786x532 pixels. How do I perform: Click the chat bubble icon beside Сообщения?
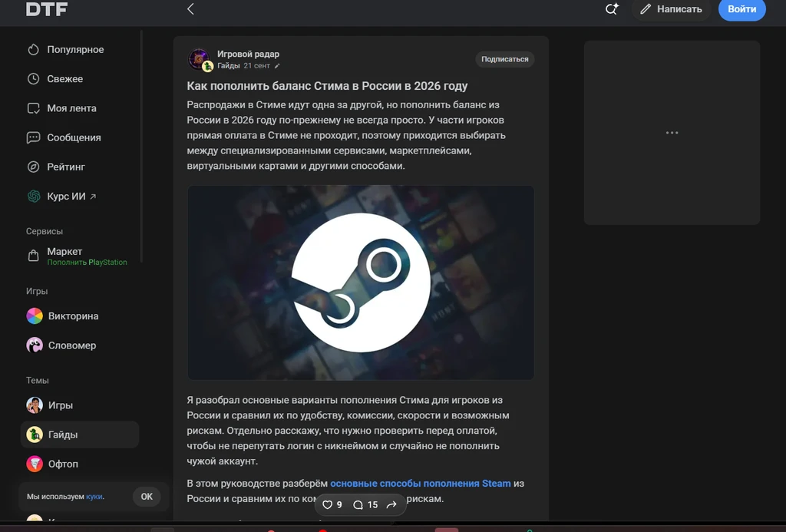33,137
